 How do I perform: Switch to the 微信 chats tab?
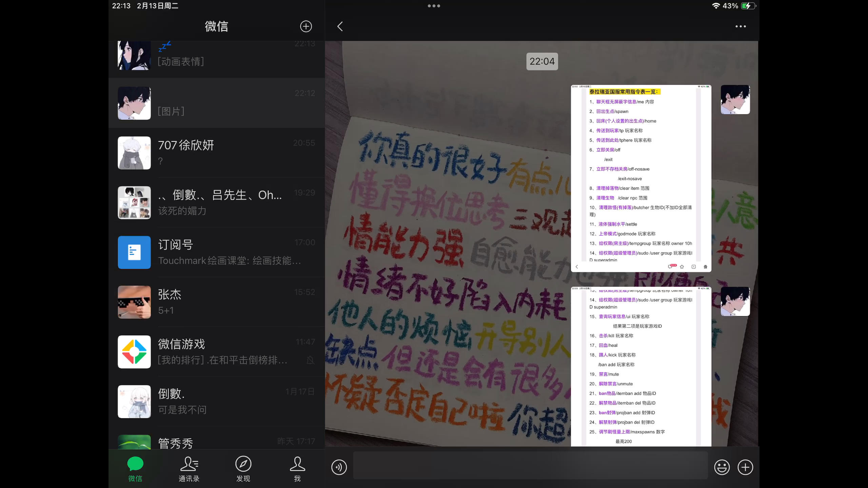pyautogui.click(x=135, y=469)
